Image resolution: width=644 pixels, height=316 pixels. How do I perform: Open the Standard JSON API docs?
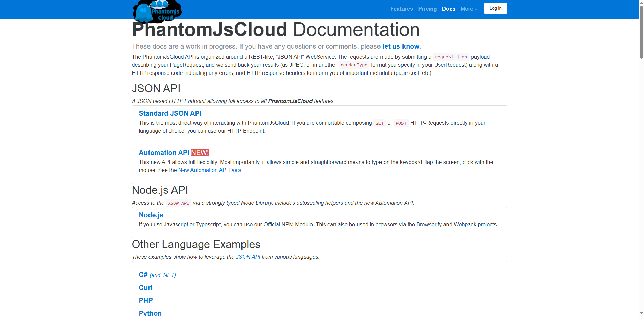coord(170,113)
